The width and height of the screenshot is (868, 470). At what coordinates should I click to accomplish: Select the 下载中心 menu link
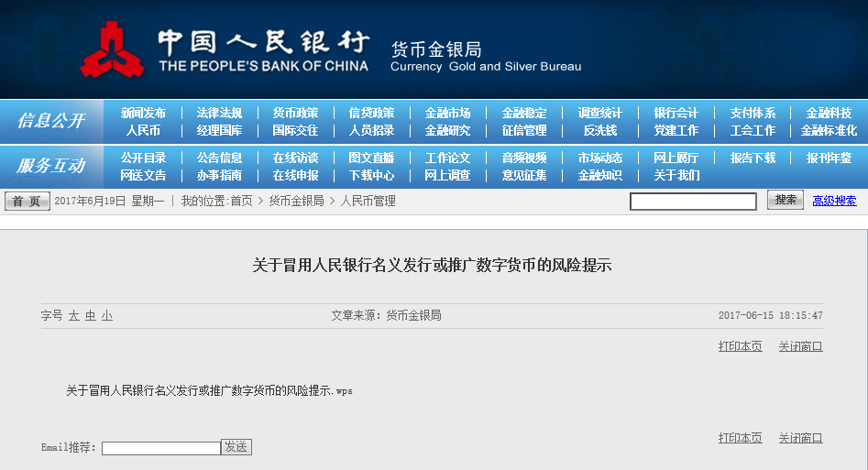[371, 176]
